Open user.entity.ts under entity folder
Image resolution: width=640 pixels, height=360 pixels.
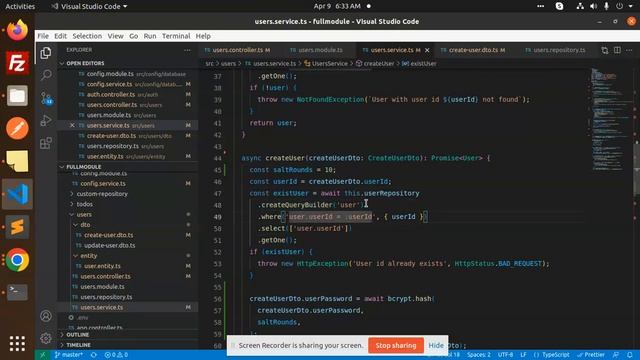102,266
